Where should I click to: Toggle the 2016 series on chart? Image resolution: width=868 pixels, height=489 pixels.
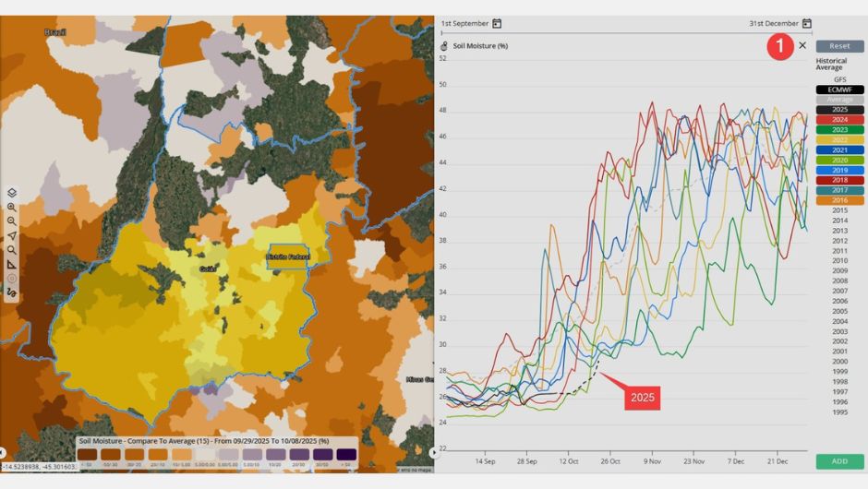click(839, 200)
